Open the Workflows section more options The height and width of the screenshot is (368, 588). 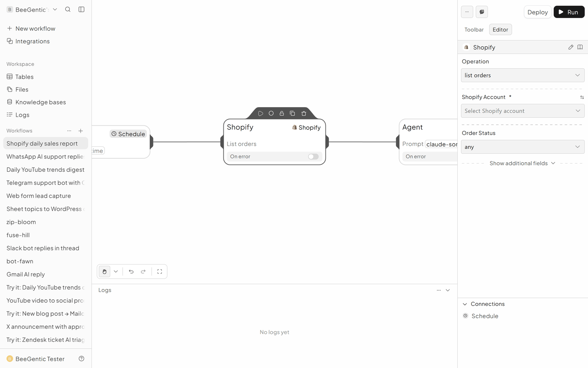coord(69,131)
